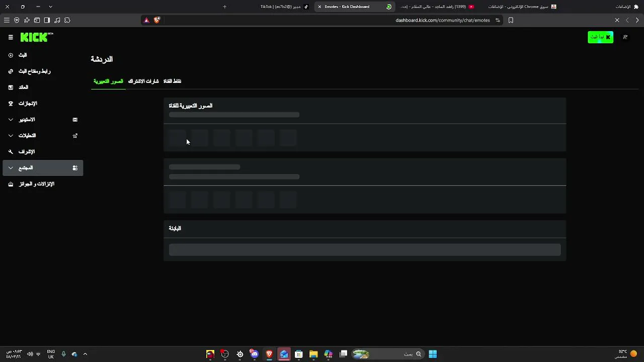Open the user profile avatar menu

coord(625,37)
